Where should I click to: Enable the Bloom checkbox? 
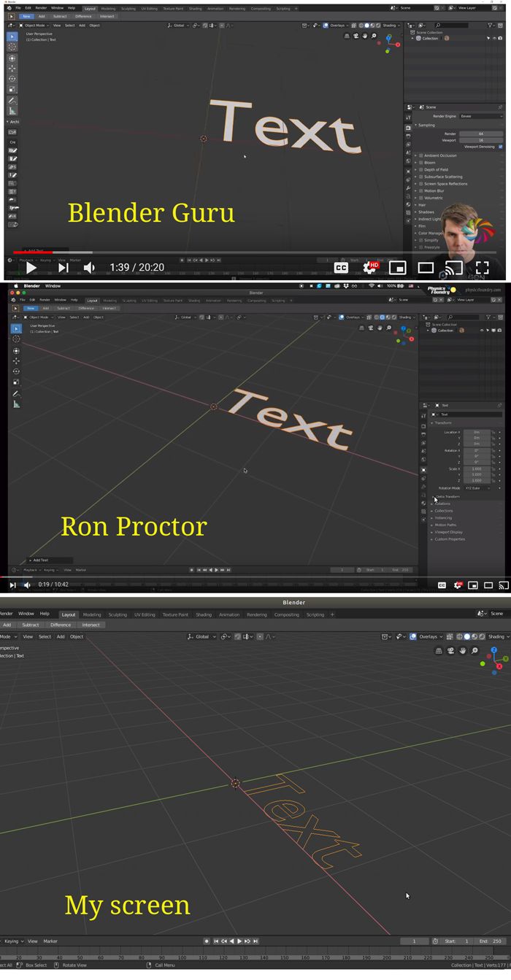(421, 163)
